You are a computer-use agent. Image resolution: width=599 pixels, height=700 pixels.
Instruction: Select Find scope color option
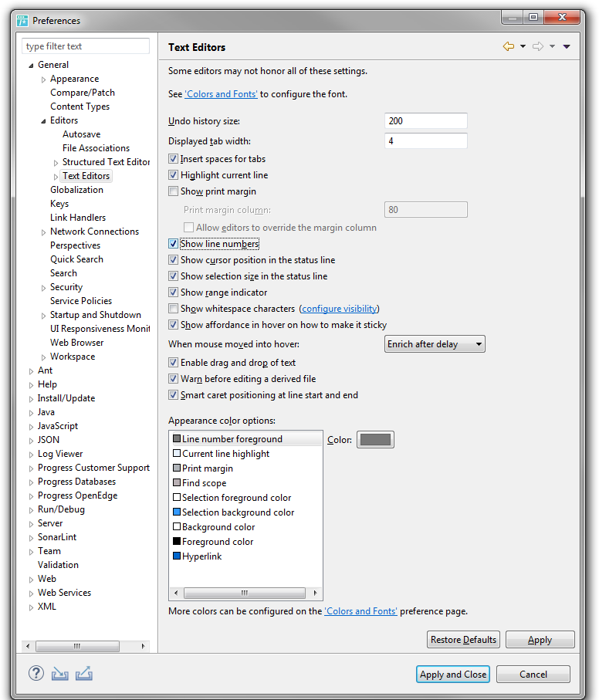(x=245, y=483)
